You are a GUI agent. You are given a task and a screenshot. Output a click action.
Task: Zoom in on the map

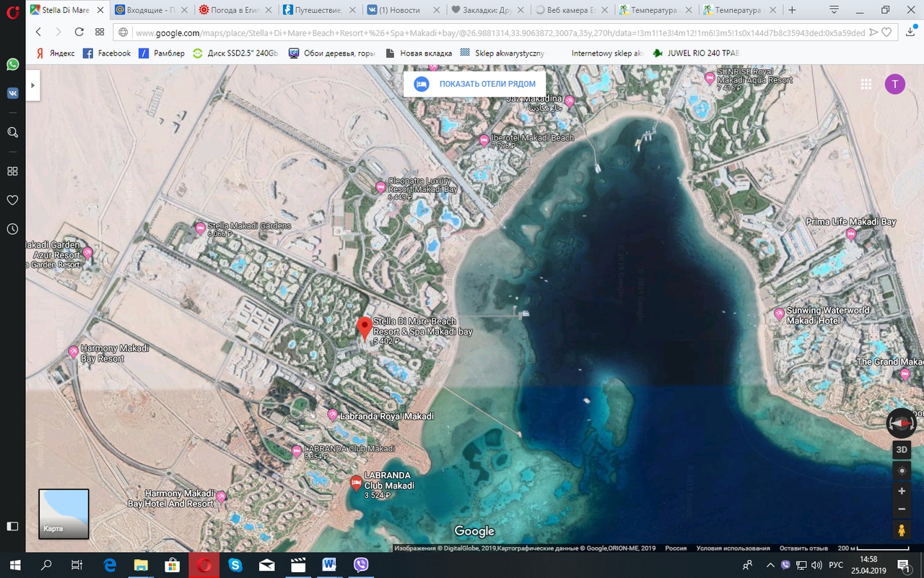point(902,491)
